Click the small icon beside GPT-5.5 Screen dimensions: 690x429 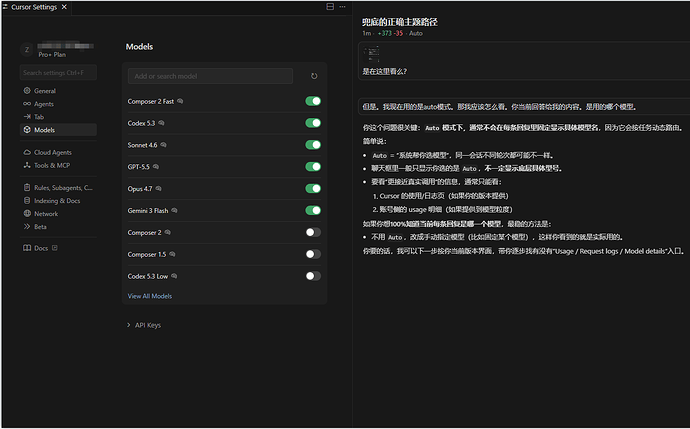pyautogui.click(x=156, y=167)
